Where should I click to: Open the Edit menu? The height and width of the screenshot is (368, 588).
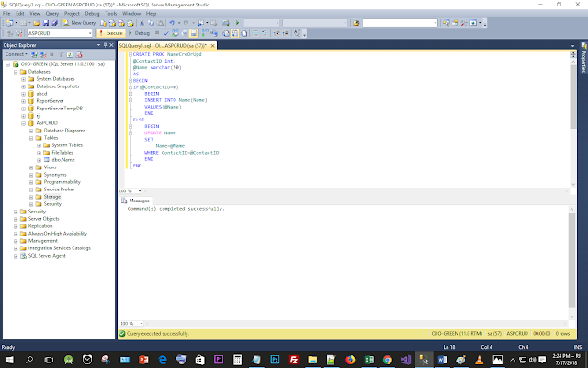coord(20,13)
